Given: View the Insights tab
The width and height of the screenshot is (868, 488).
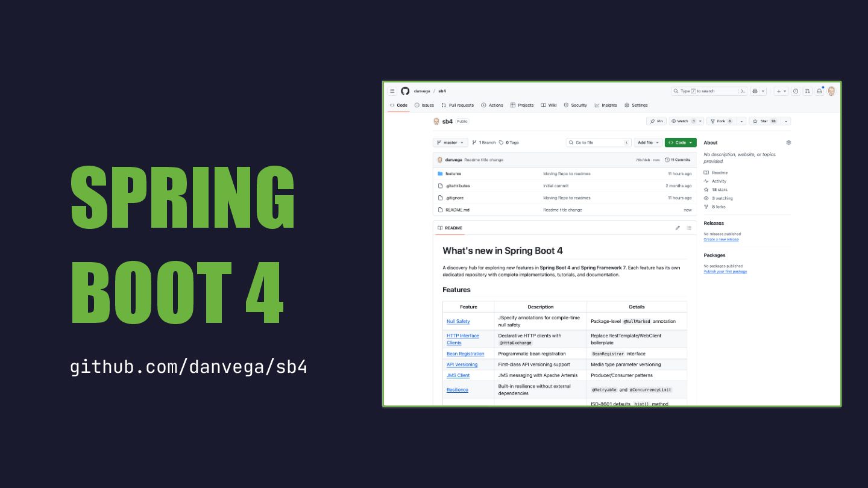Looking at the screenshot, I should pos(606,105).
